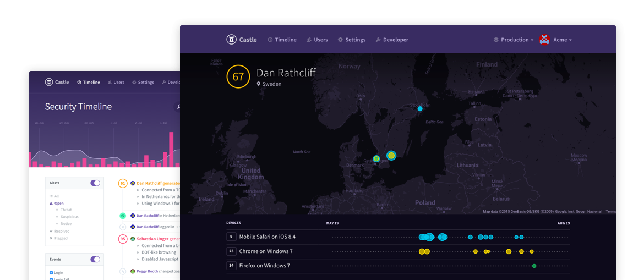Toggle the Events switch off
The height and width of the screenshot is (280, 644).
pyautogui.click(x=95, y=259)
